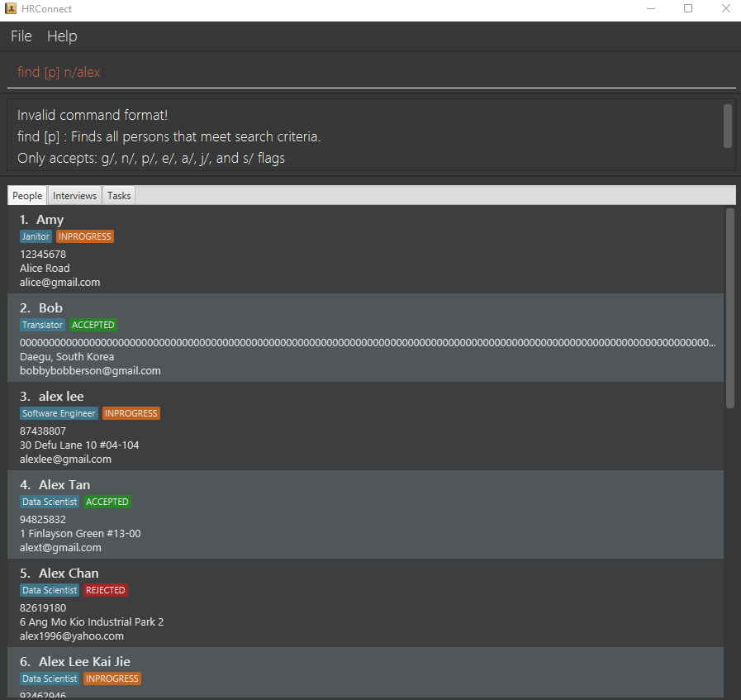Click Amy's INPROGRESS status tag
Image resolution: width=741 pixels, height=700 pixels.
pos(85,236)
